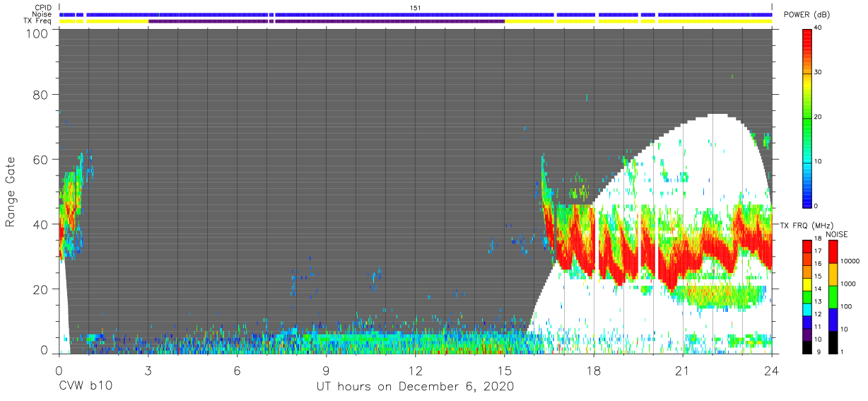
Task: Click the red top swatch in the TX FRQ legend
Action: click(x=807, y=245)
